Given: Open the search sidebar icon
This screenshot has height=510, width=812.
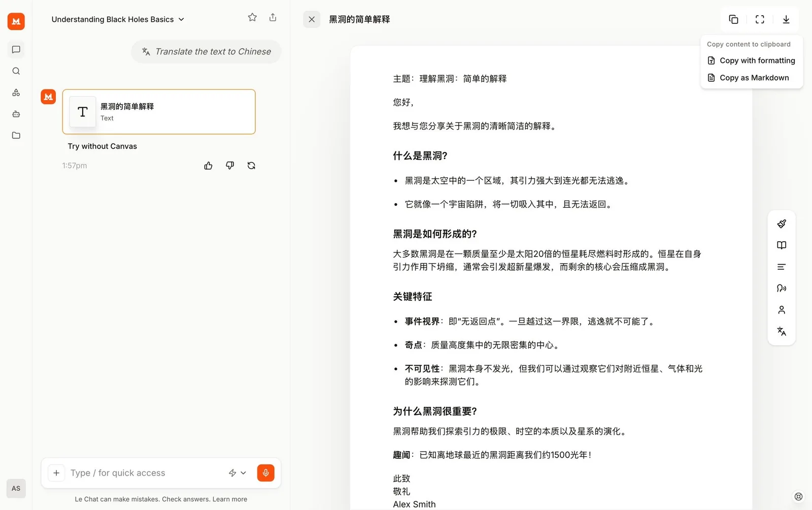Looking at the screenshot, I should (x=16, y=71).
